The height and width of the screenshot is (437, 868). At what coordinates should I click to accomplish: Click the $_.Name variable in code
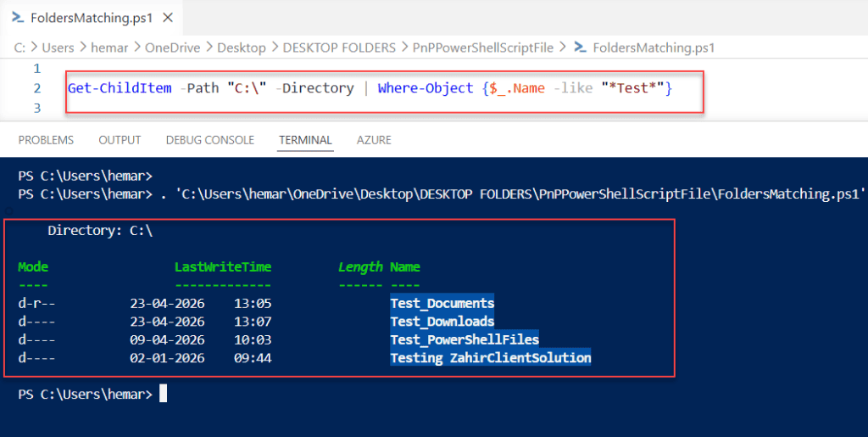[517, 88]
